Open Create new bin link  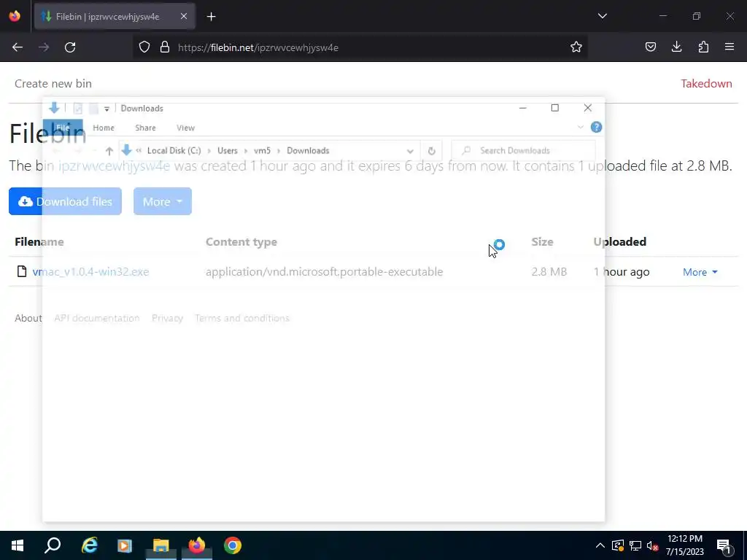(53, 83)
